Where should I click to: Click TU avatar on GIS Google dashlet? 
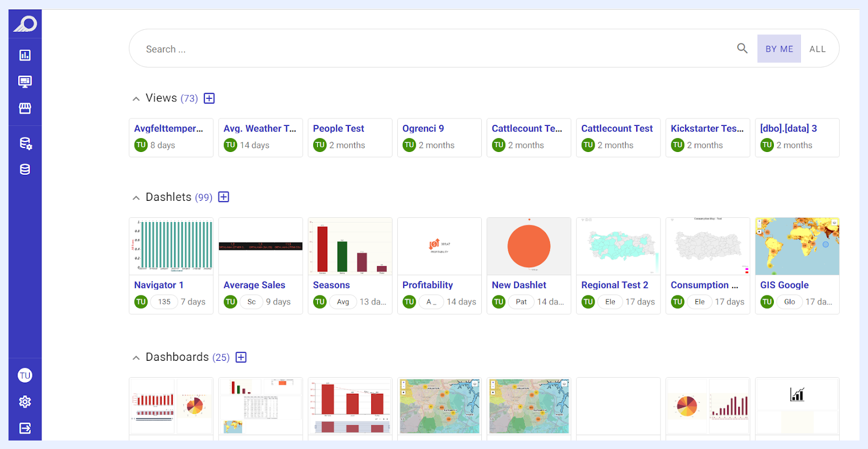tap(767, 302)
